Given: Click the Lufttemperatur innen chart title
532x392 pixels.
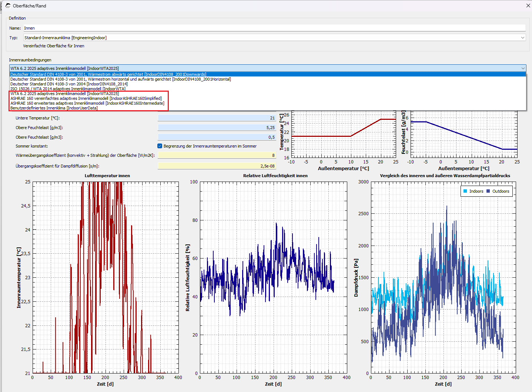Looking at the screenshot, I should [x=107, y=176].
